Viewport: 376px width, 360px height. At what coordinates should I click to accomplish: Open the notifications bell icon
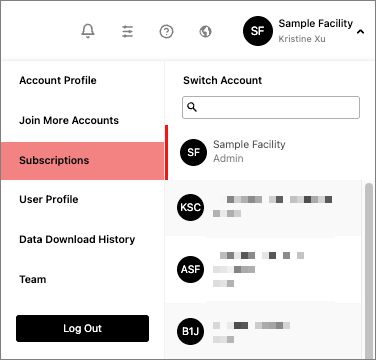88,31
